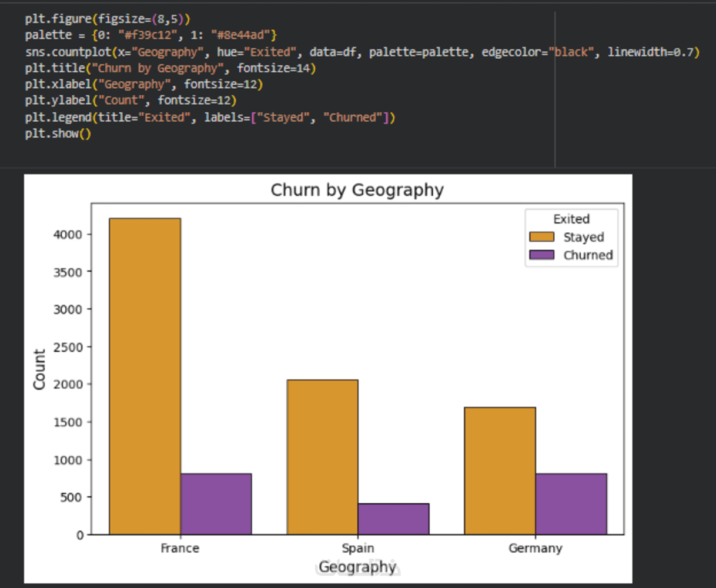
Task: Place cursor in the sns.countplot code line
Action: tap(362, 52)
